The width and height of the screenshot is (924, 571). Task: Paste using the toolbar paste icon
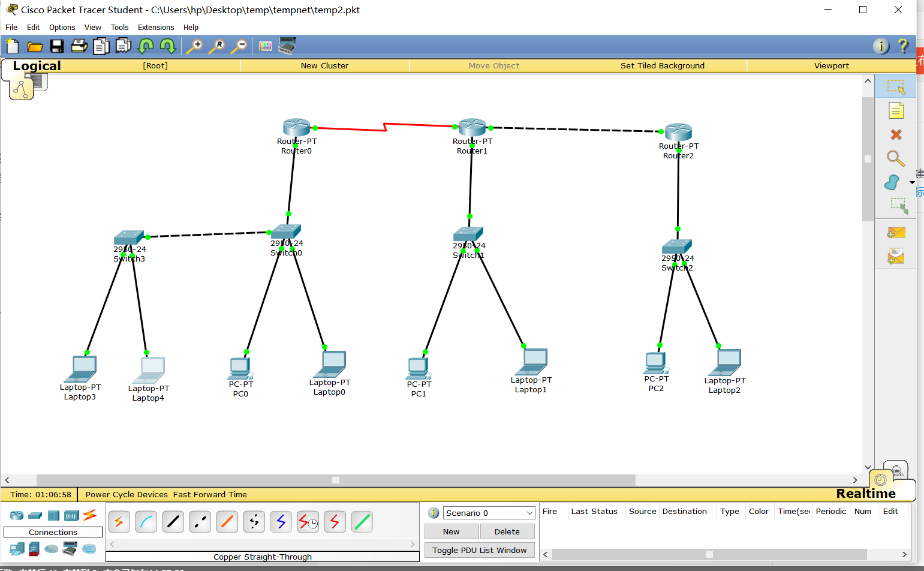tap(124, 46)
